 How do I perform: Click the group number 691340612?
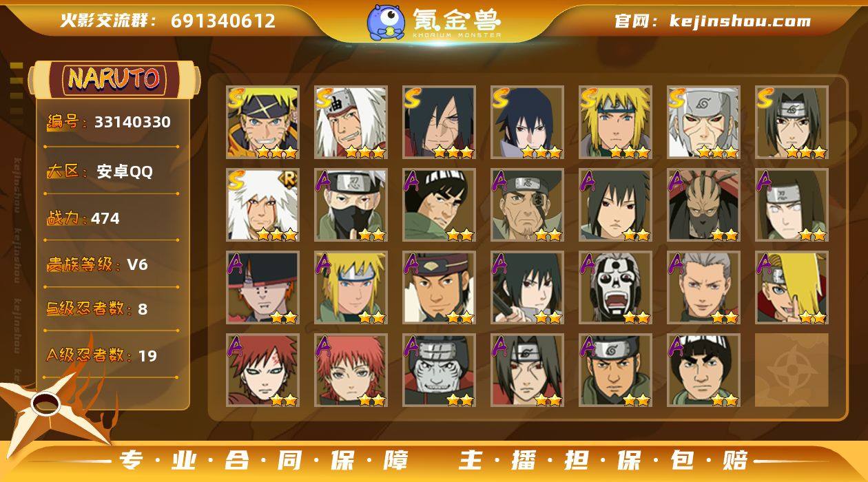223,21
